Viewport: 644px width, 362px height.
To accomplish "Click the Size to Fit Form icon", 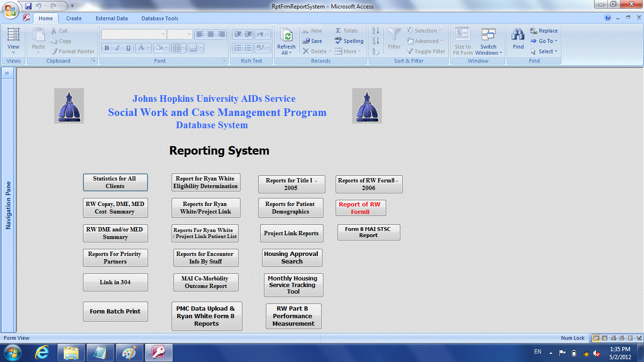I will click(x=462, y=34).
